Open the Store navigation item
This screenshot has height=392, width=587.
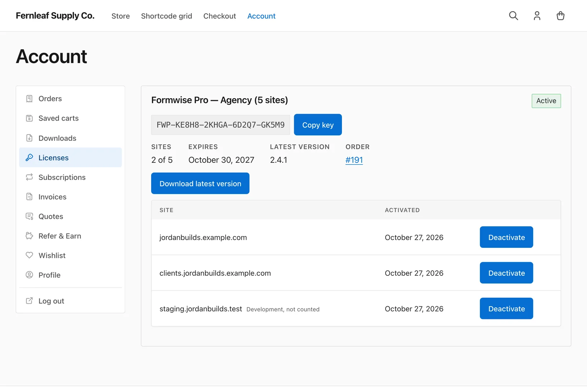(x=121, y=16)
